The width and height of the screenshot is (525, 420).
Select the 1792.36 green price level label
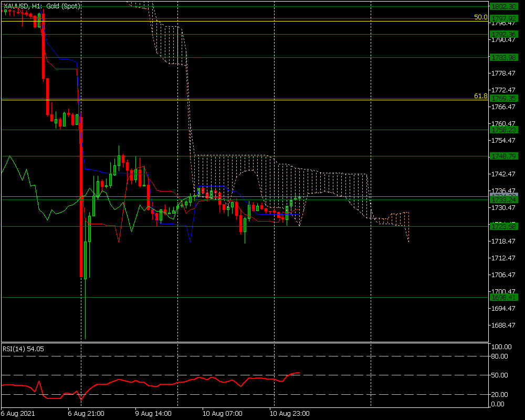click(503, 34)
